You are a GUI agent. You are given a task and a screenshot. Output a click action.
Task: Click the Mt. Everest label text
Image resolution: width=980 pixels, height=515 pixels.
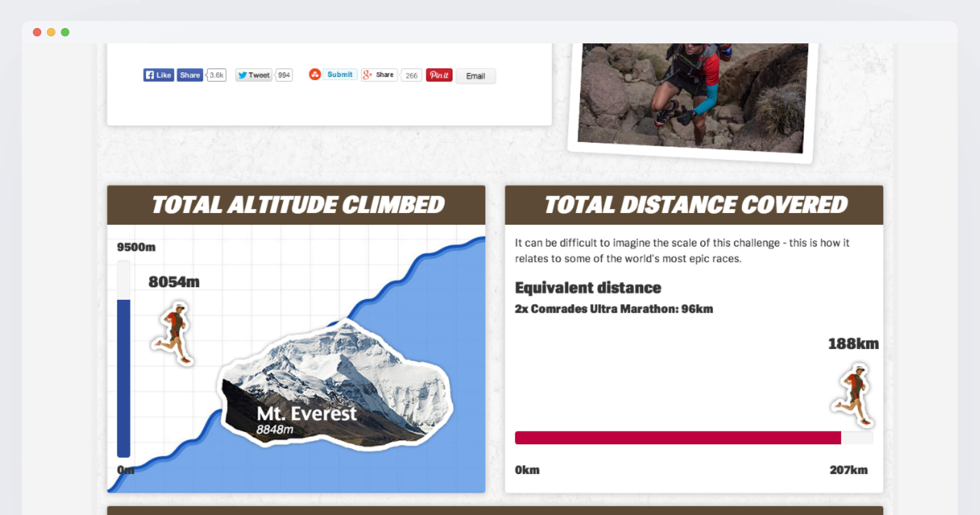point(307,414)
